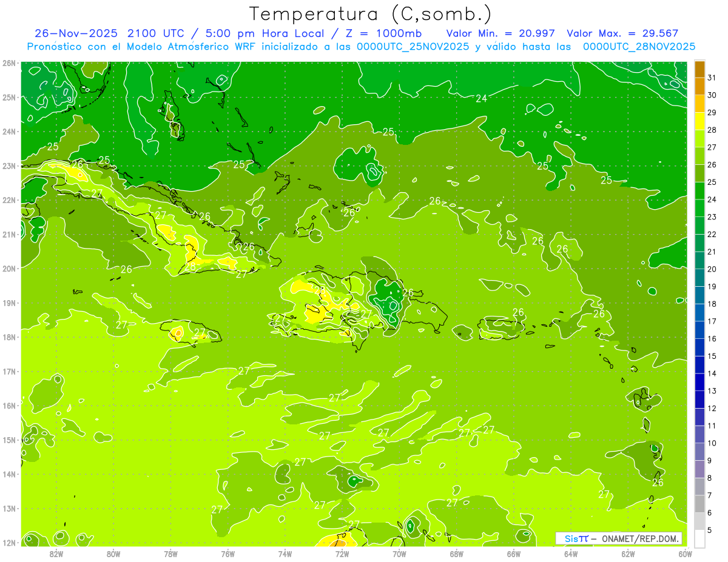
Task: Select valid-until time "0000UTC_28NOV2025"
Action: click(639, 47)
